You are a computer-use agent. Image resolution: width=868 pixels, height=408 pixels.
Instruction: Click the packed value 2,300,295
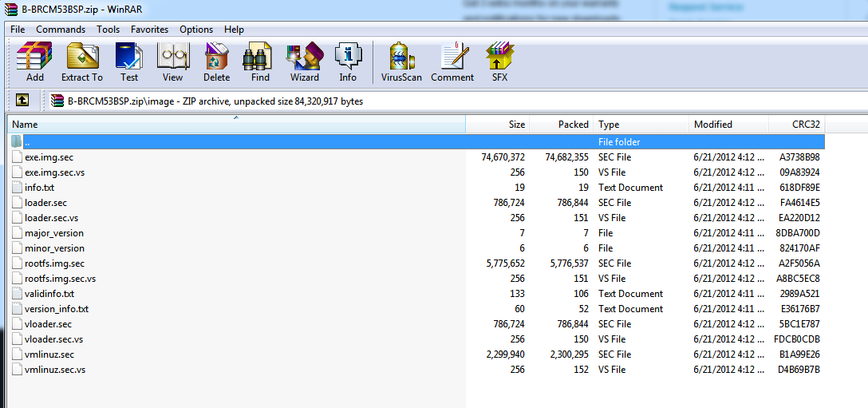569,355
